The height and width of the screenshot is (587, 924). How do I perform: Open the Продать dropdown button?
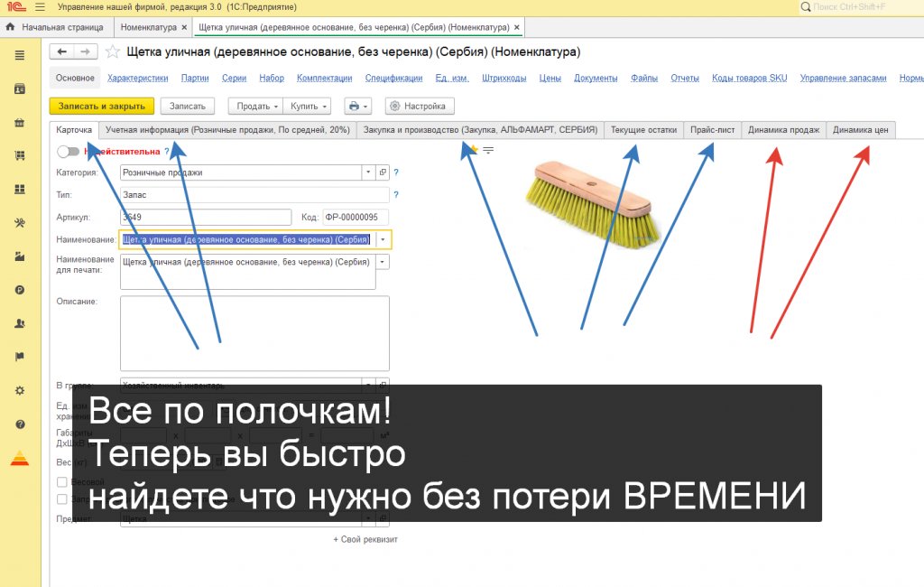[x=255, y=107]
